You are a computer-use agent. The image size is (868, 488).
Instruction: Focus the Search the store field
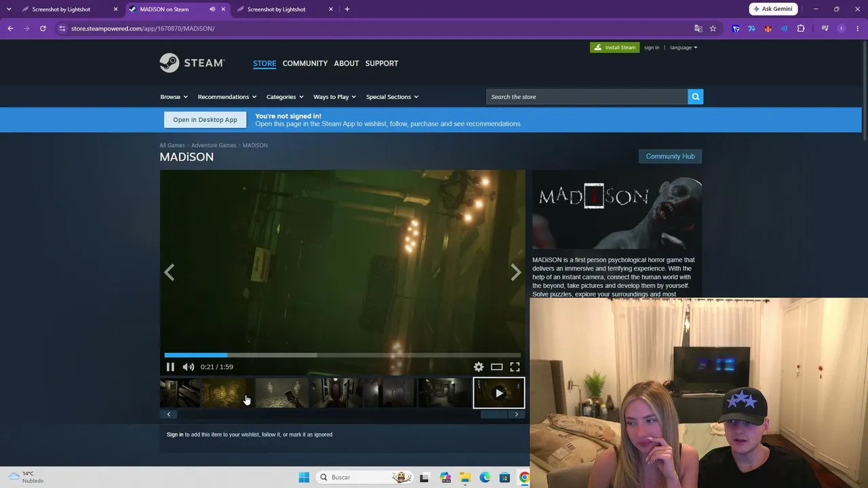coord(587,97)
